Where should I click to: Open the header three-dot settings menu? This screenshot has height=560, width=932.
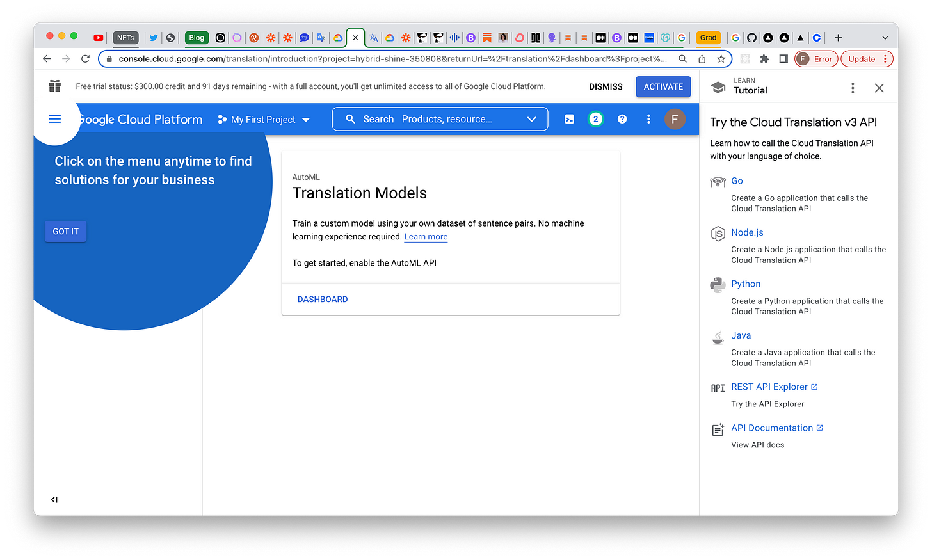pos(648,119)
